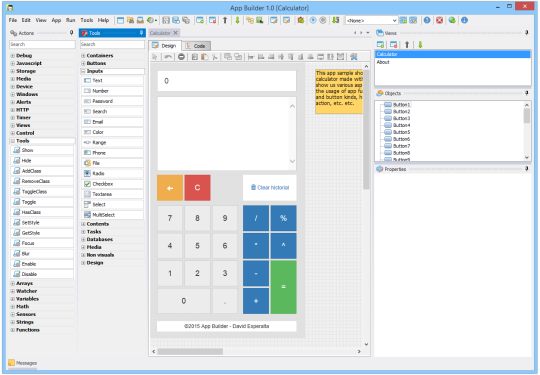540x375 pixels.
Task: Click the copy icon in designer toolbar
Action: coord(195,57)
